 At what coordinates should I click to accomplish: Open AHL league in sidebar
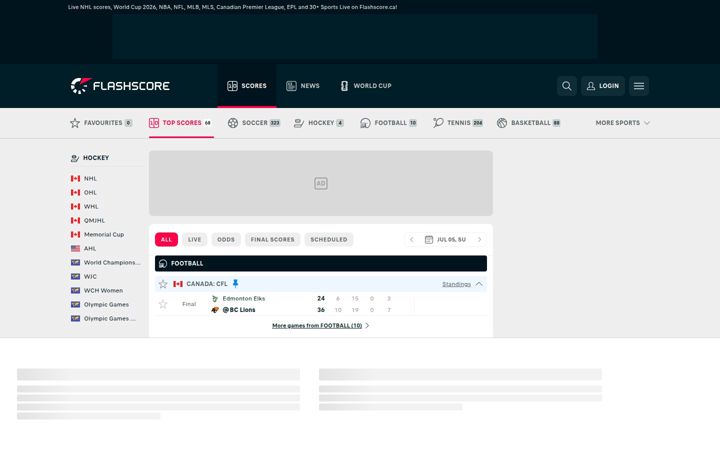coord(90,248)
